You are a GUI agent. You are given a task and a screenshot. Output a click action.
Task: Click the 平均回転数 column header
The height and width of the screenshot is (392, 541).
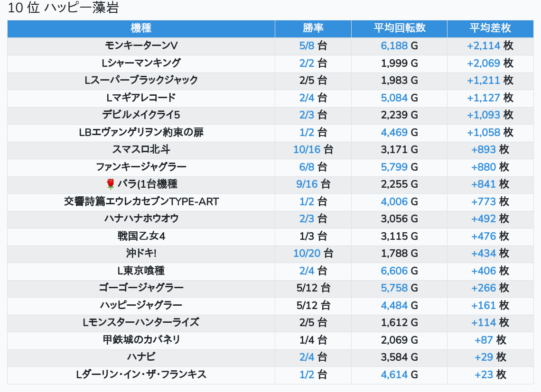[x=400, y=28]
